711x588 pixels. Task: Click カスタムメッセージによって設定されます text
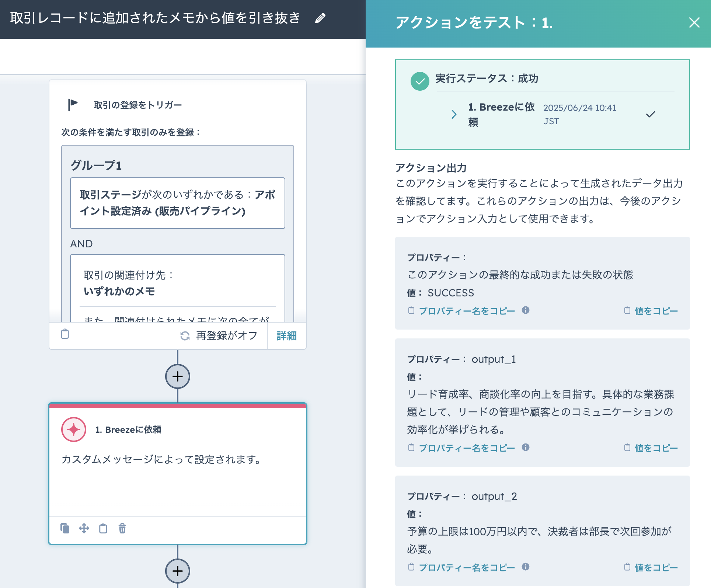[161, 460]
